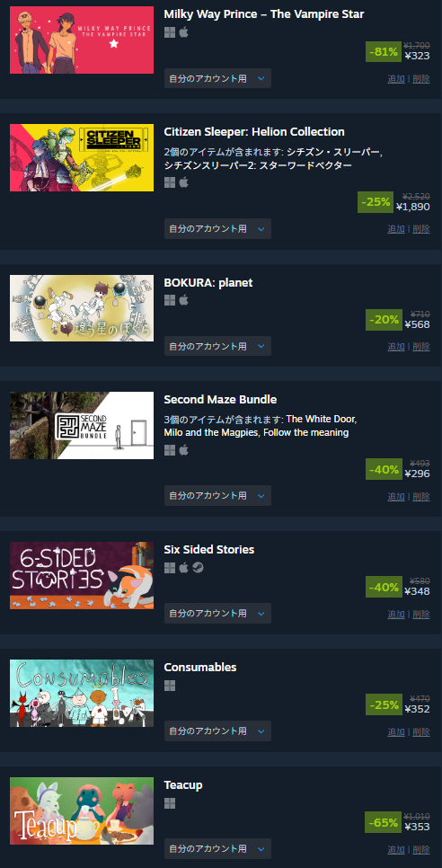The width and height of the screenshot is (442, 868).
Task: Expand account dropdown for Citizen Sleeper collection
Action: [217, 228]
